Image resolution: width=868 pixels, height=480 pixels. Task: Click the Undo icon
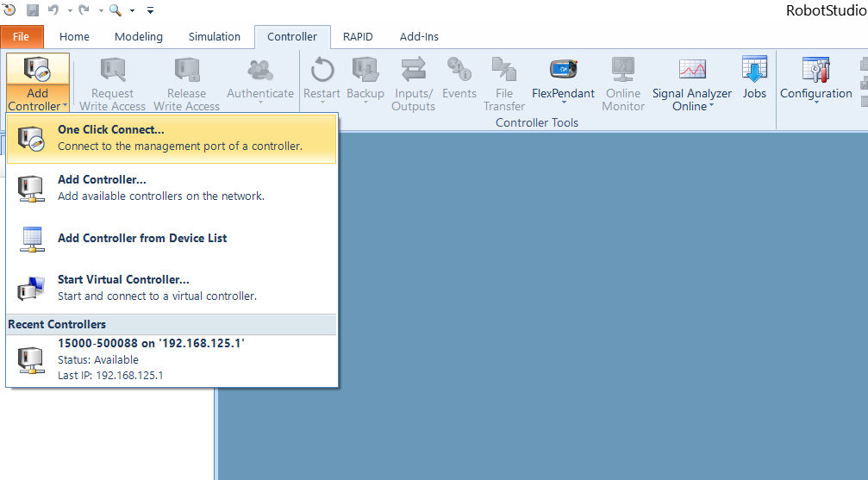point(53,10)
